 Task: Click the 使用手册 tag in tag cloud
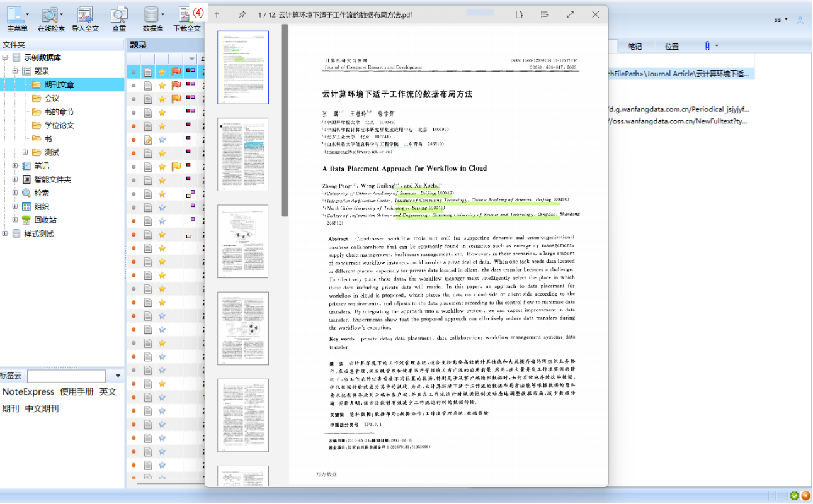[77, 391]
